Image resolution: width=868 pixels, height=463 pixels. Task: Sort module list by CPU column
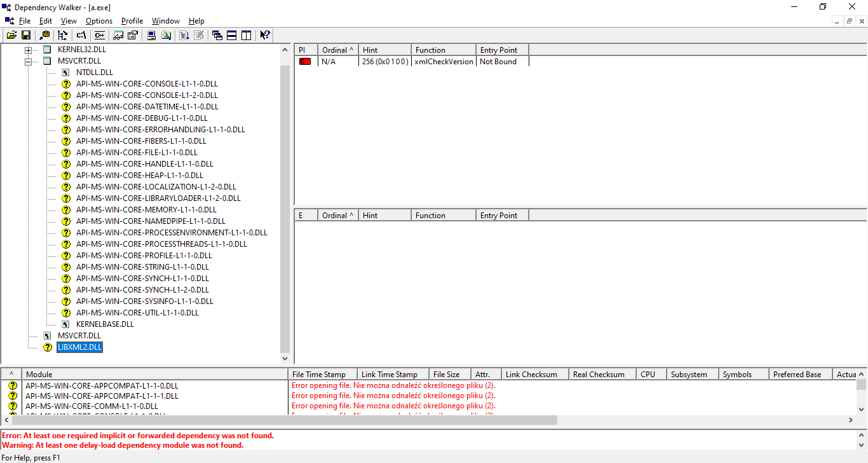tap(651, 375)
